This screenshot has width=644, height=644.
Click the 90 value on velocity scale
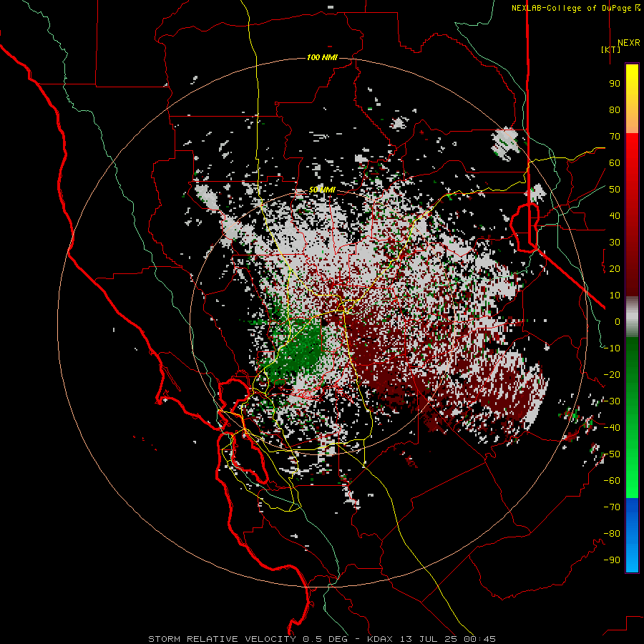coord(615,84)
